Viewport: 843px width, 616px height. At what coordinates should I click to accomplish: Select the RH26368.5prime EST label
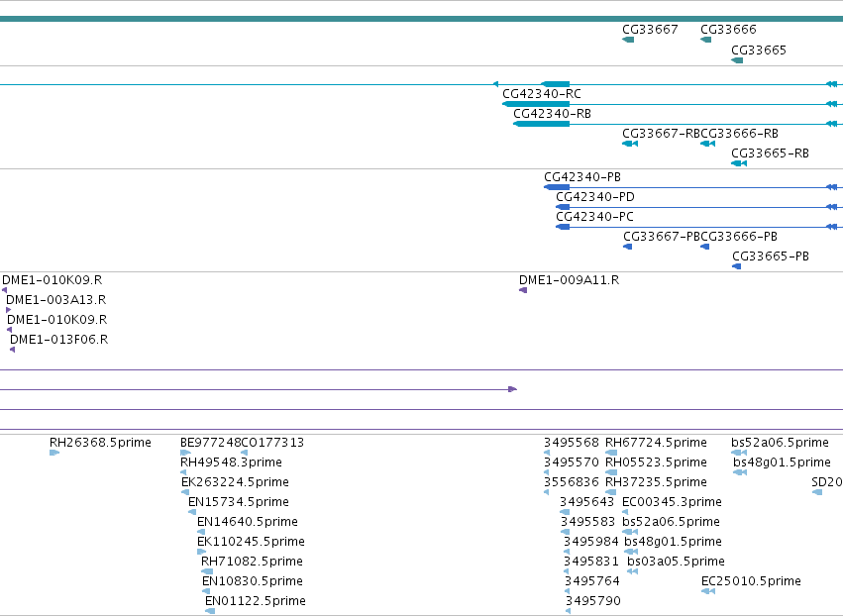100,443
